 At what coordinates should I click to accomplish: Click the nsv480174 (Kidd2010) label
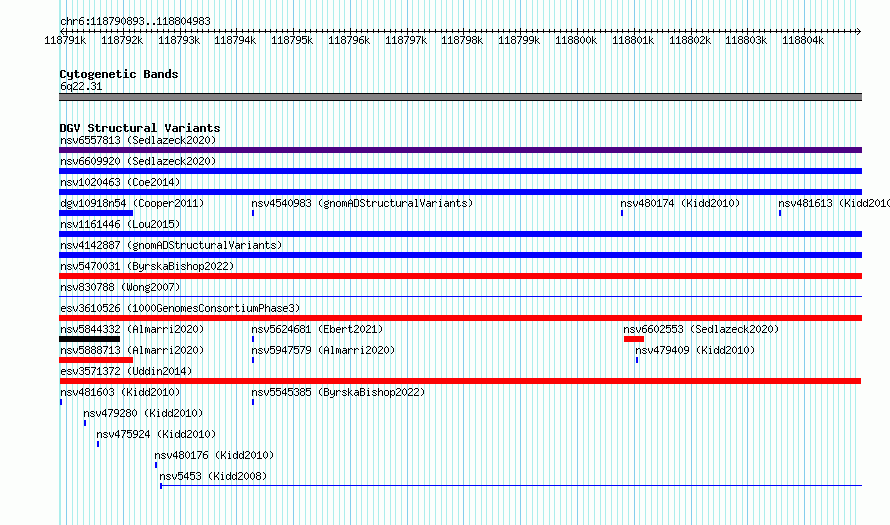pyautogui.click(x=680, y=203)
